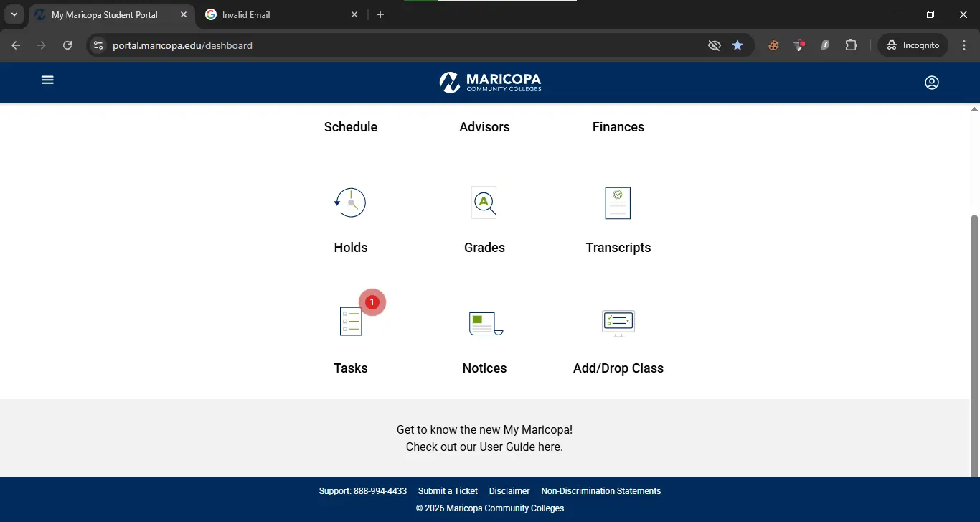Image resolution: width=980 pixels, height=522 pixels.
Task: Open Non-Discrimination Statements link
Action: tap(601, 491)
